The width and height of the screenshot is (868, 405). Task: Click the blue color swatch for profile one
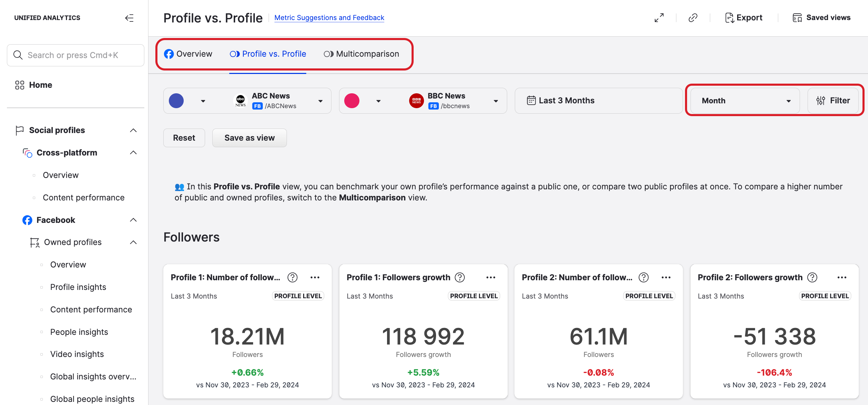click(176, 101)
